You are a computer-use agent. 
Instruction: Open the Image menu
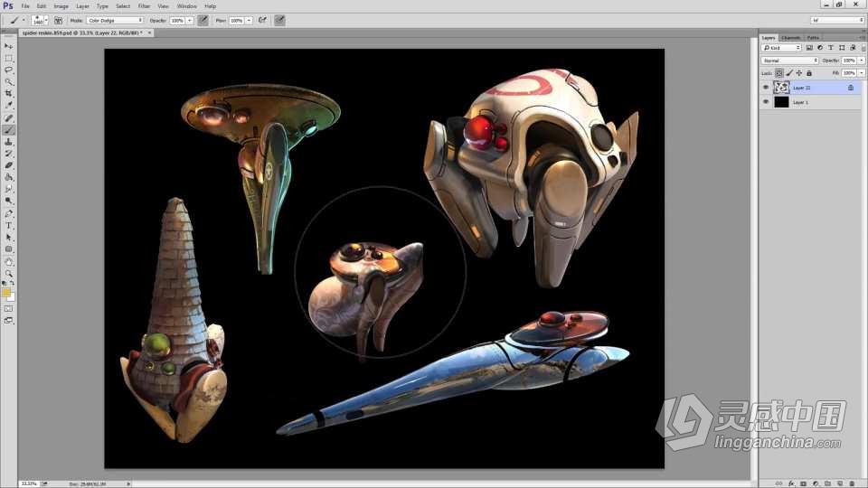(61, 6)
